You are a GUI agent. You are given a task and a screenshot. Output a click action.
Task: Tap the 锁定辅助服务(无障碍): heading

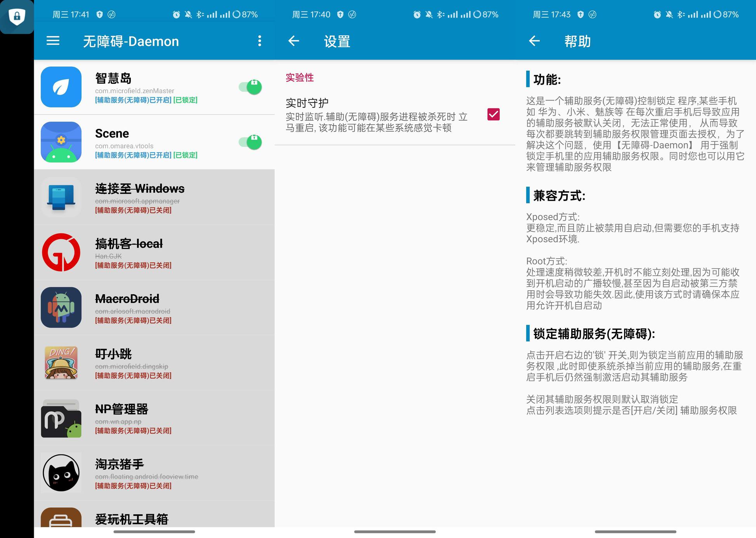tap(594, 334)
